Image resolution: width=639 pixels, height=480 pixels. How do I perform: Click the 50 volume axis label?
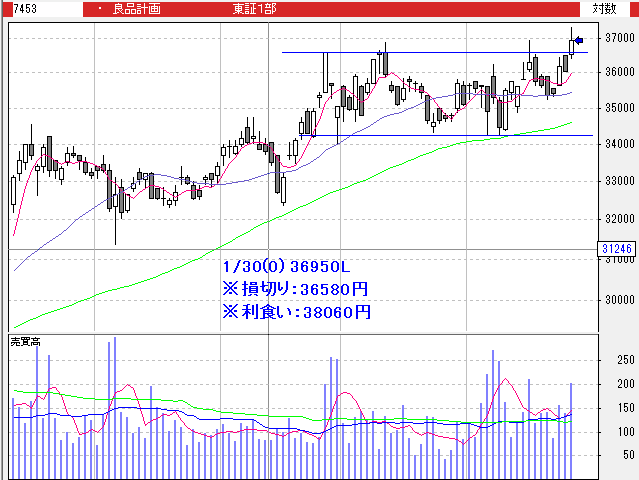pyautogui.click(x=629, y=455)
